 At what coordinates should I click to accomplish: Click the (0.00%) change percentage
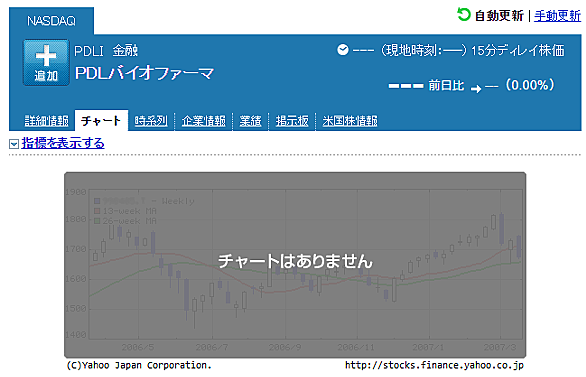click(x=530, y=85)
